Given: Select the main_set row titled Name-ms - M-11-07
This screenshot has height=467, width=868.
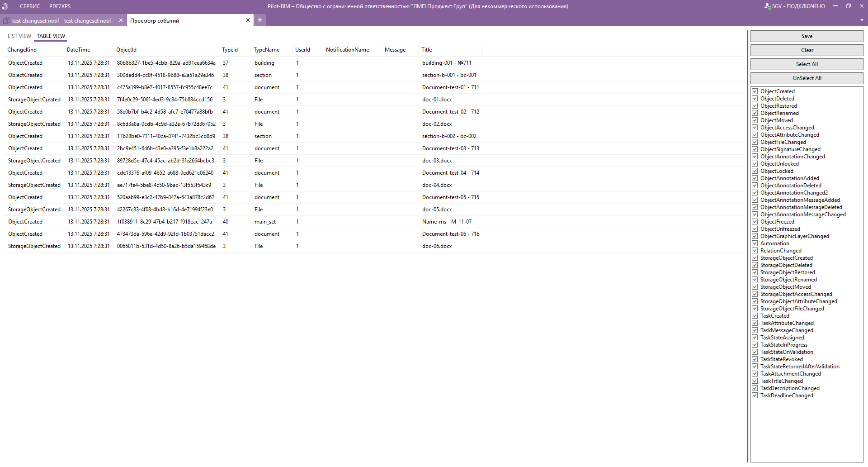Looking at the screenshot, I should 265,222.
